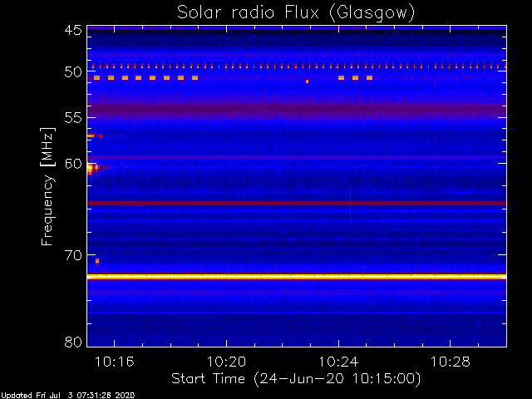Click the isolated orange spot near 51 MHz

click(307, 81)
